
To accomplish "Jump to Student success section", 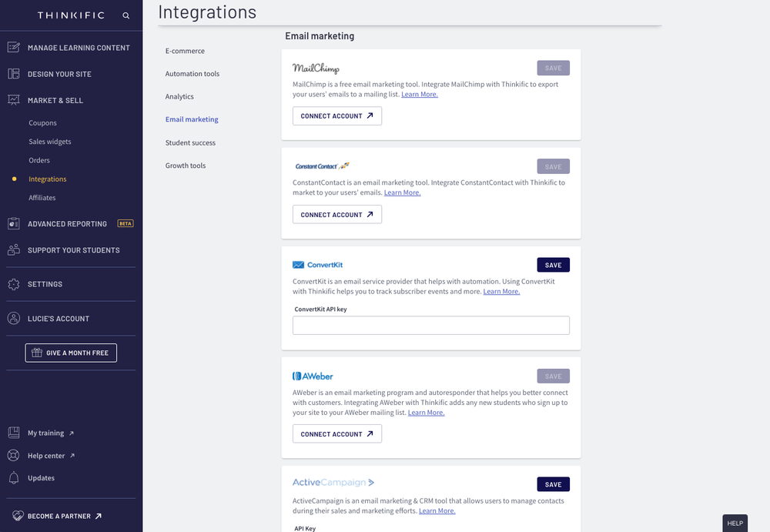I will [190, 142].
